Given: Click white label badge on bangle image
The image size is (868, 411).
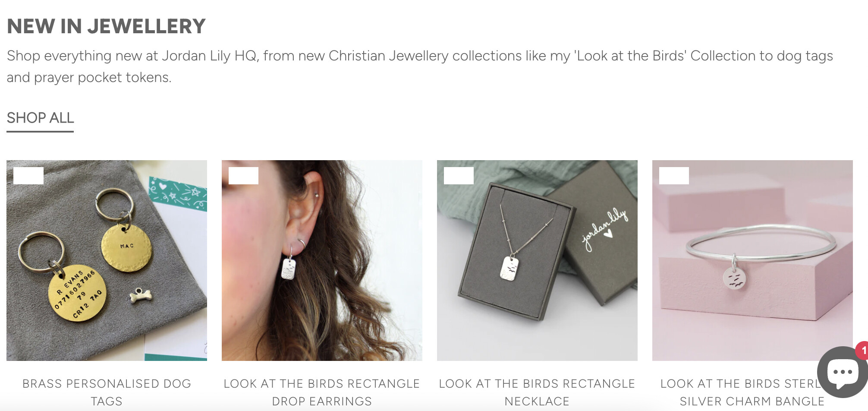Looking at the screenshot, I should pyautogui.click(x=674, y=176).
